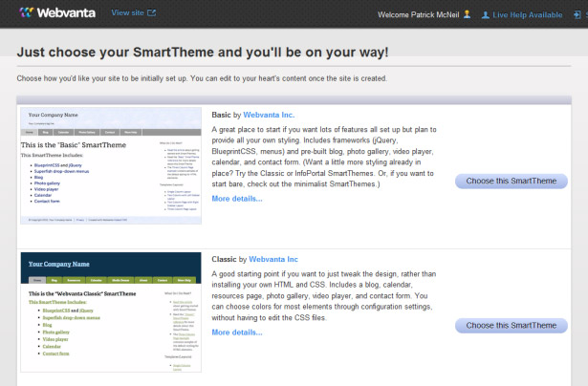Open the Basic SmartTheme preview thumbnail
The height and width of the screenshot is (386, 588).
pos(111,165)
